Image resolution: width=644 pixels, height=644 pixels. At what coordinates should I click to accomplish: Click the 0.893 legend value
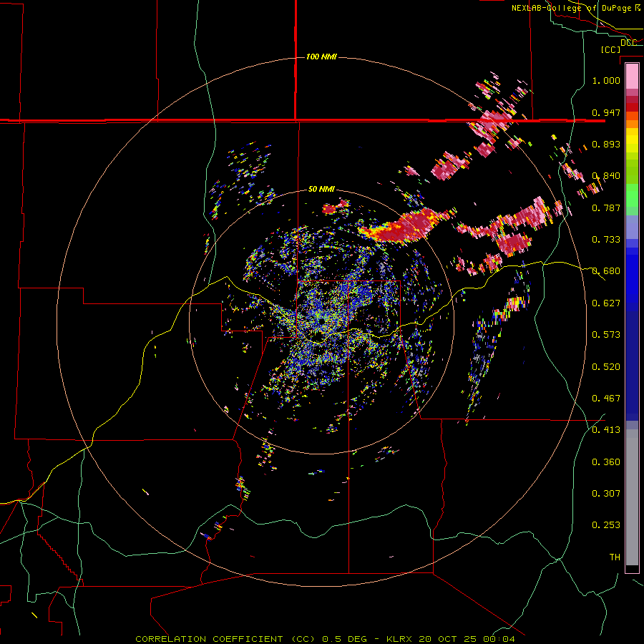[x=606, y=144]
